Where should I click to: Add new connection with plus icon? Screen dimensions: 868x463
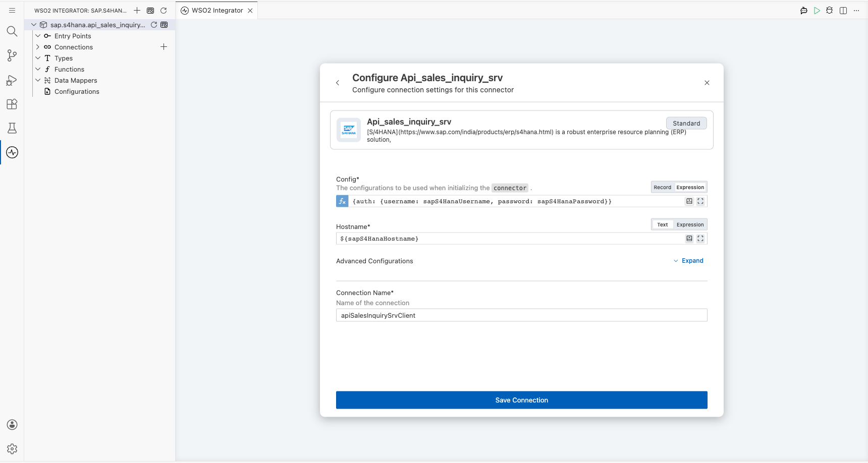pos(164,47)
